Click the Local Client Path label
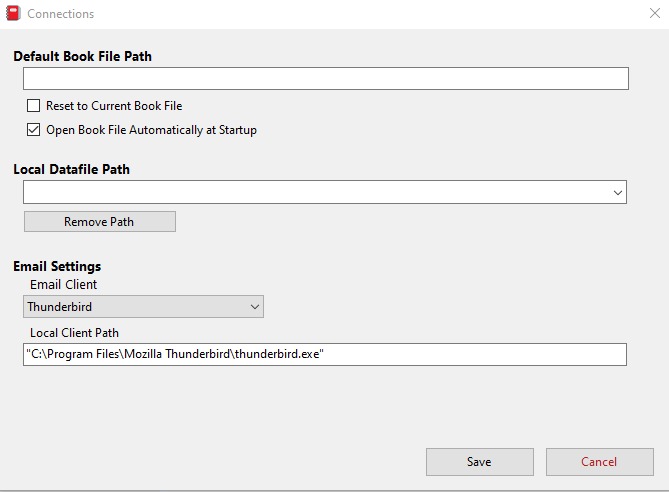669x492 pixels. (75, 332)
